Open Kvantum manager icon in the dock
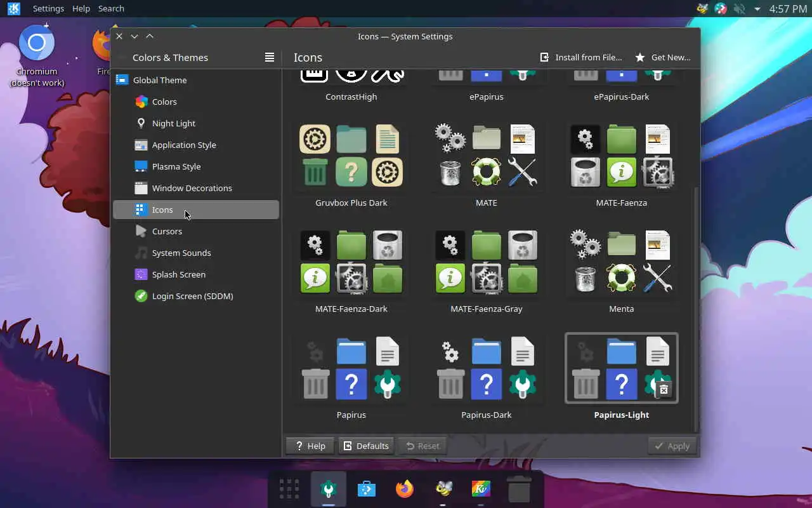The image size is (812, 508). (x=481, y=489)
